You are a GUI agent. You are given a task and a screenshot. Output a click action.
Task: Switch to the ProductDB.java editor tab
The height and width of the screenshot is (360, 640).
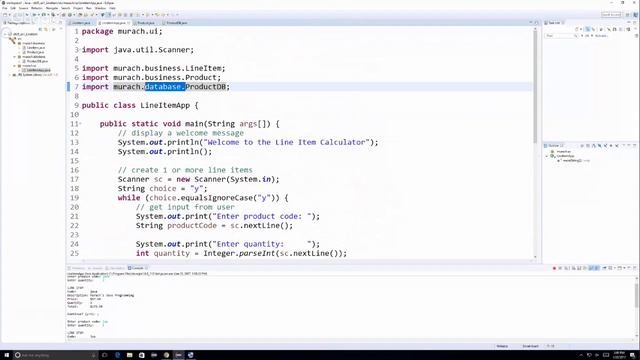pos(176,23)
